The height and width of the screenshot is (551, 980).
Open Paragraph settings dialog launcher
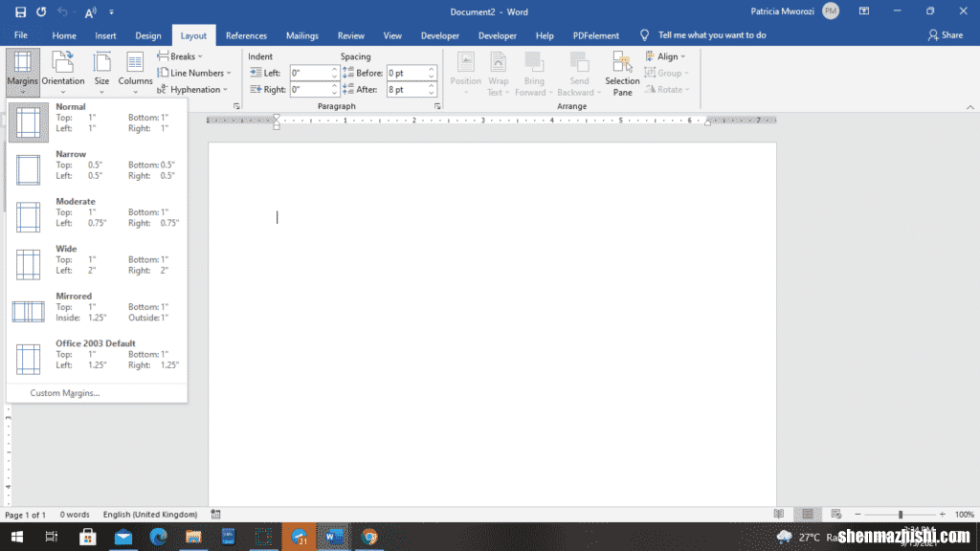437,106
